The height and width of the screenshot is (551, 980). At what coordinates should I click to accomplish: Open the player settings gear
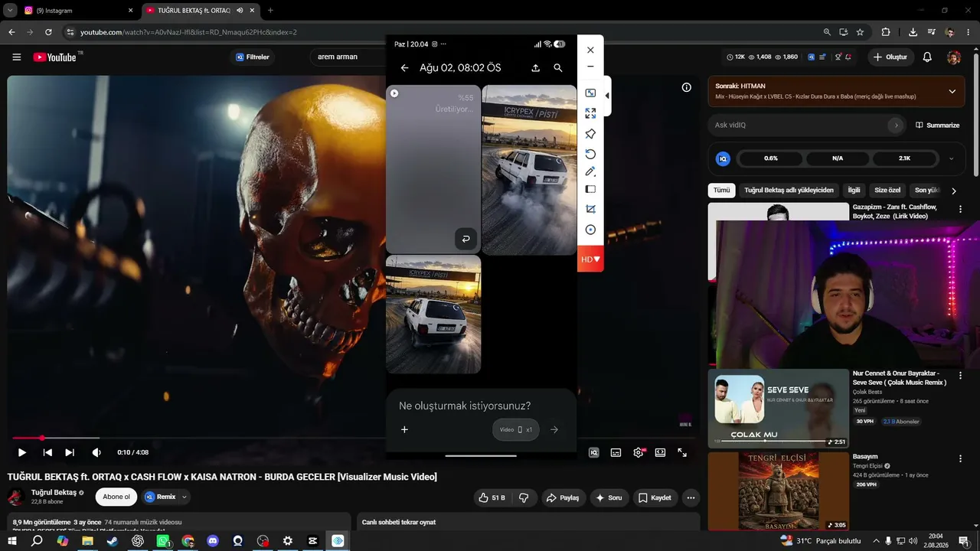[639, 452]
